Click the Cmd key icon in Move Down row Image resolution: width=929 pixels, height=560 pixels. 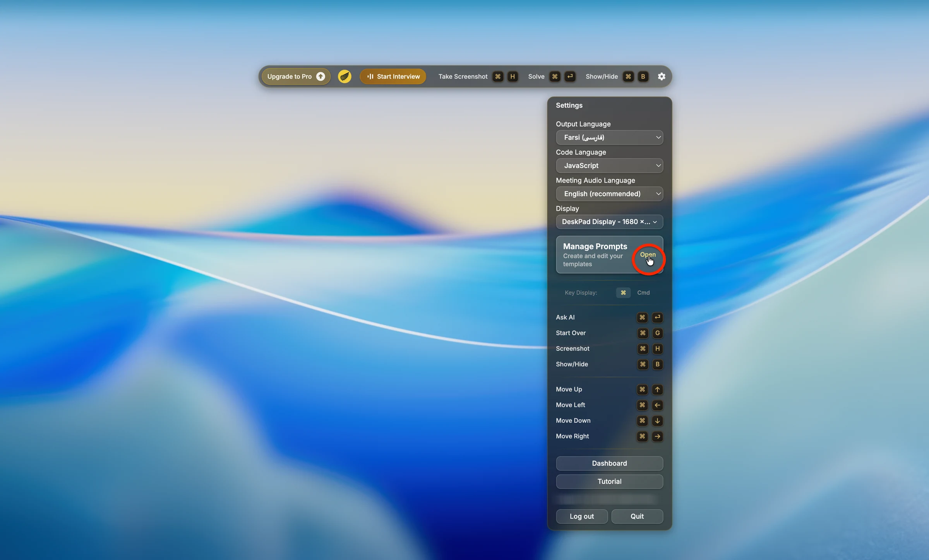coord(643,421)
